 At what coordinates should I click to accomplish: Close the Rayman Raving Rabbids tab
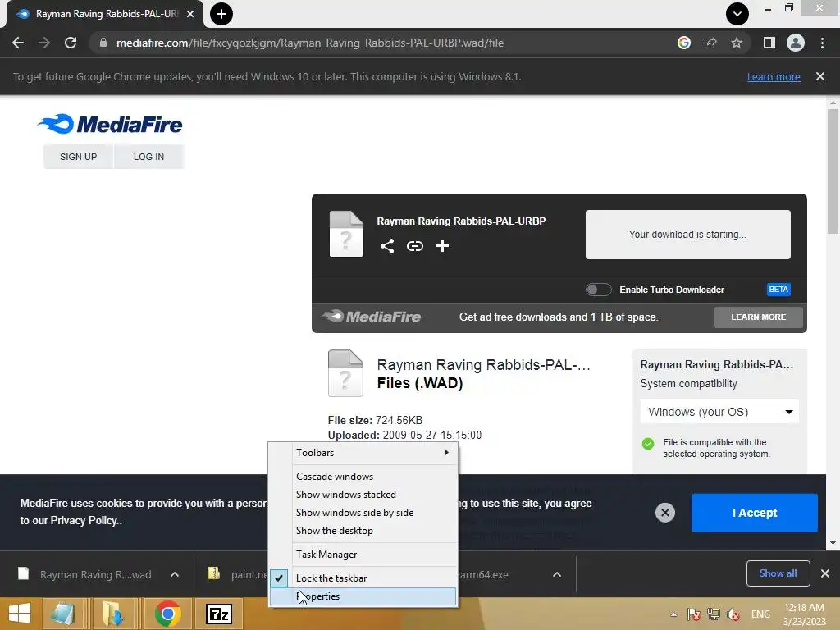(x=190, y=14)
